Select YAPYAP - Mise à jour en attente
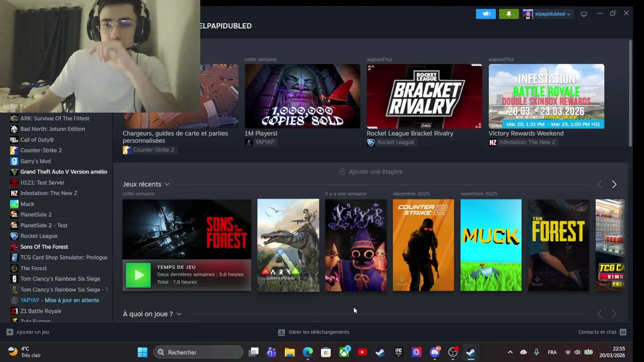Image resolution: width=644 pixels, height=362 pixels. pyautogui.click(x=59, y=300)
